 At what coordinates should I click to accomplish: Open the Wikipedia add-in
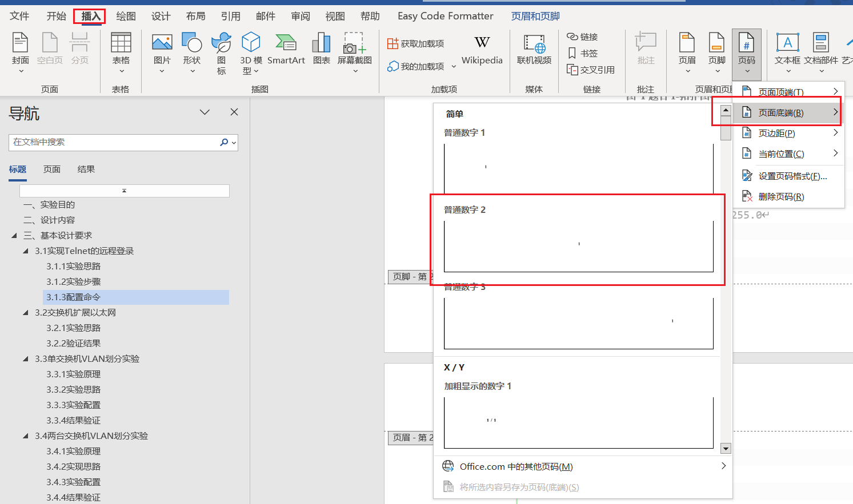482,50
